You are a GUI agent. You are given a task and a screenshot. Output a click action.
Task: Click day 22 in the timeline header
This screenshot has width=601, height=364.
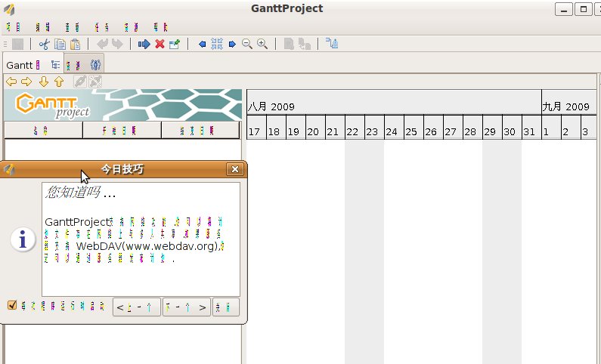click(x=355, y=128)
